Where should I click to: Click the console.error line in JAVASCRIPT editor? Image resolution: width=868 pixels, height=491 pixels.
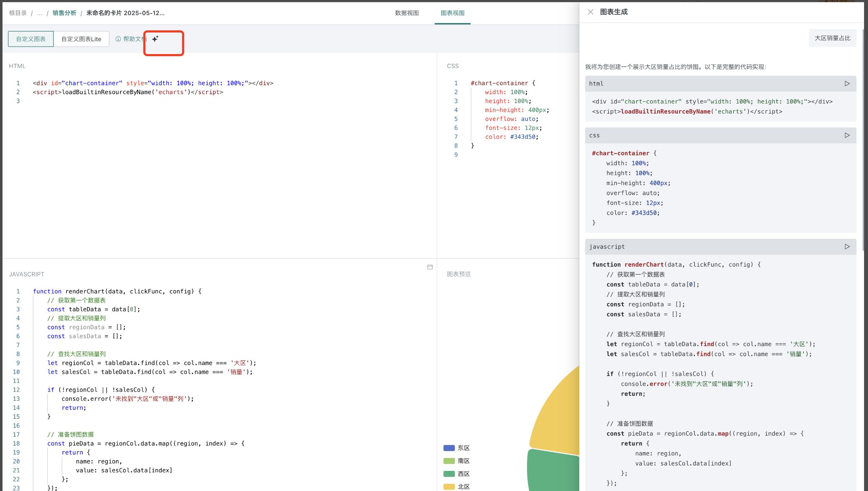[x=128, y=399]
